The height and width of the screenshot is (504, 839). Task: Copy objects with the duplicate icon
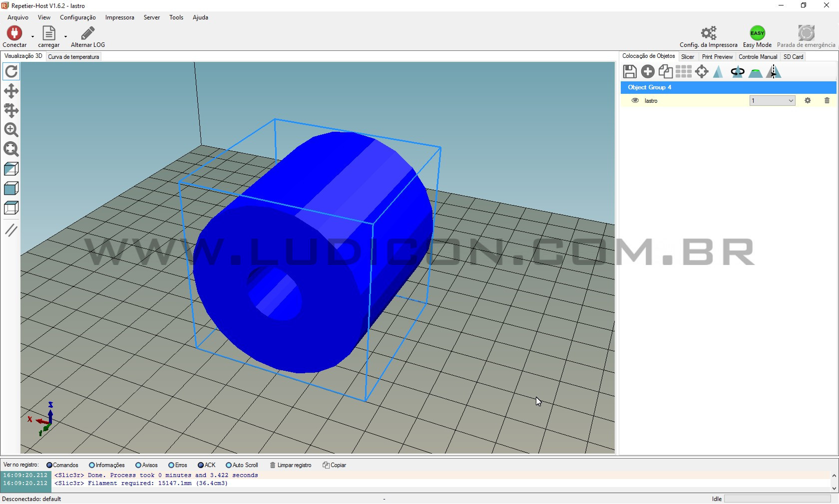click(x=666, y=72)
